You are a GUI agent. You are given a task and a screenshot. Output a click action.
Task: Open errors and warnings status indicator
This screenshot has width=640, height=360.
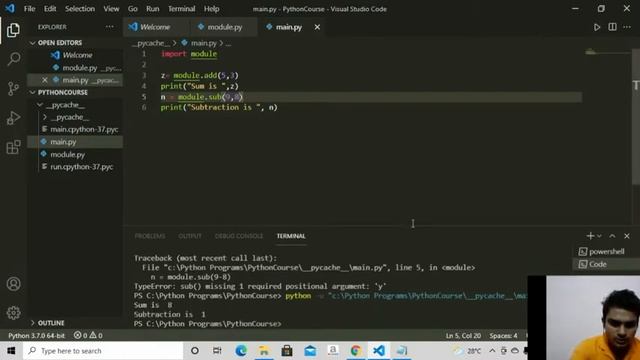pyautogui.click(x=88, y=336)
